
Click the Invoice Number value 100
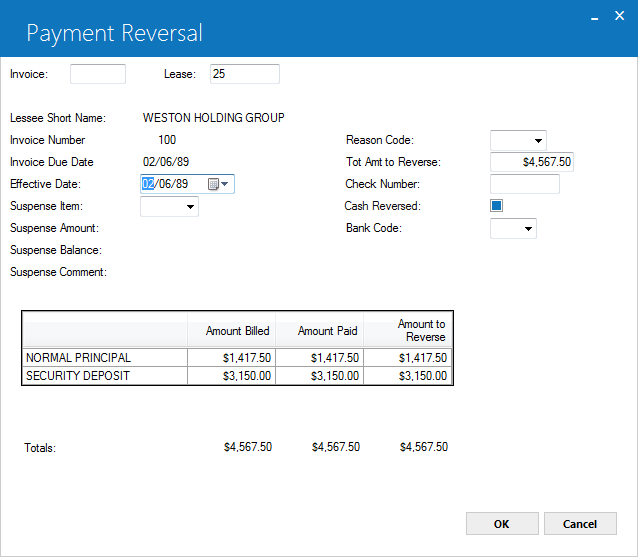[x=167, y=140]
